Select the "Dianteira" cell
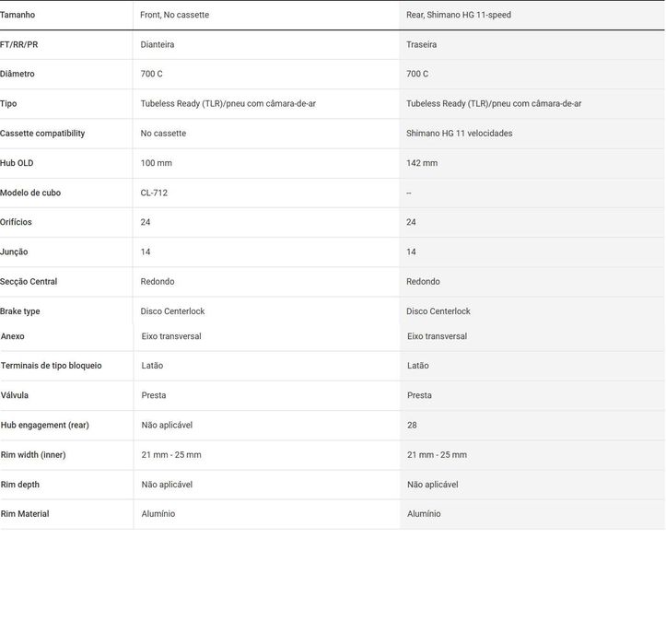Viewport: 666px width, 644px height. coord(158,44)
